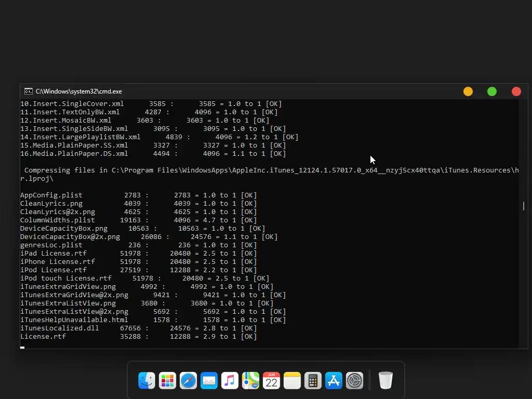Screen dimensions: 532x399
Task: Click the iPod License.rtf line
Action: [138, 270]
